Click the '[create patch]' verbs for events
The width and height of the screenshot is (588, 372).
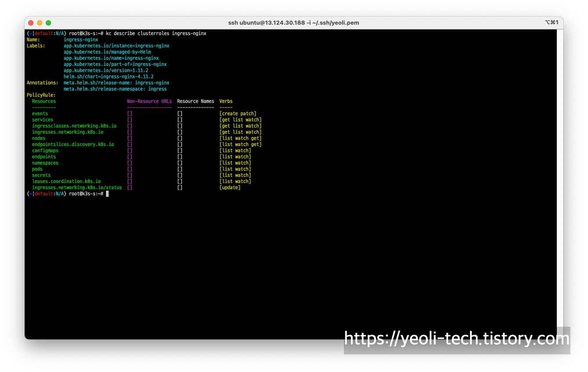point(238,114)
